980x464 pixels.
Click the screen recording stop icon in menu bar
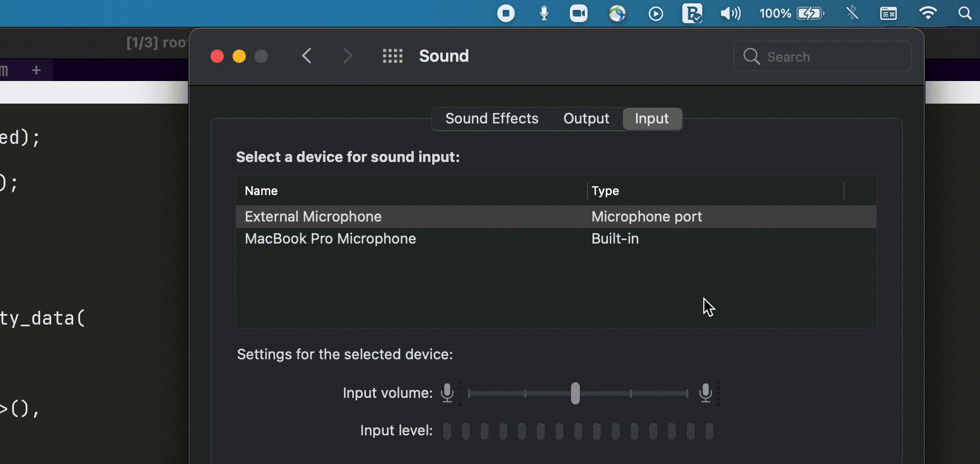point(505,13)
